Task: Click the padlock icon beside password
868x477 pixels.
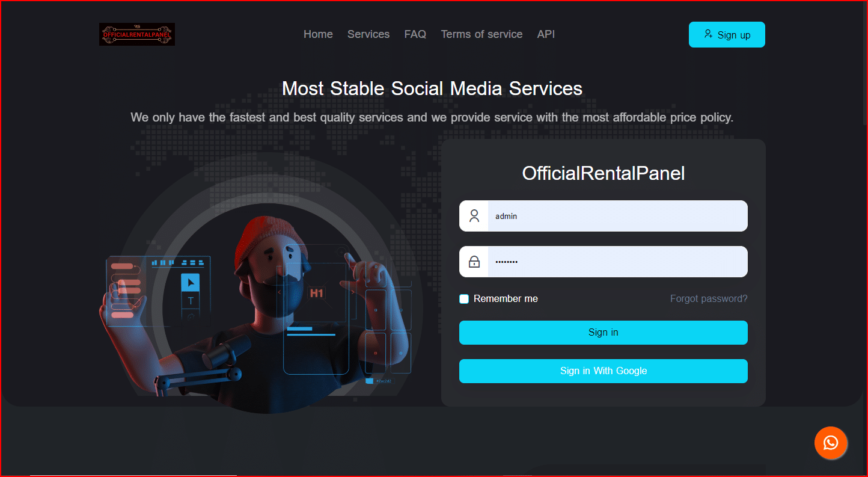Action: 474,262
